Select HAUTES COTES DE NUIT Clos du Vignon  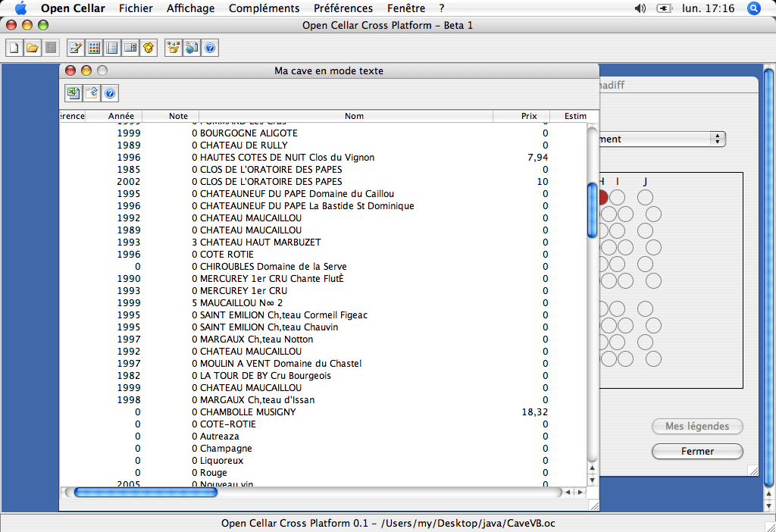pyautogui.click(x=323, y=158)
